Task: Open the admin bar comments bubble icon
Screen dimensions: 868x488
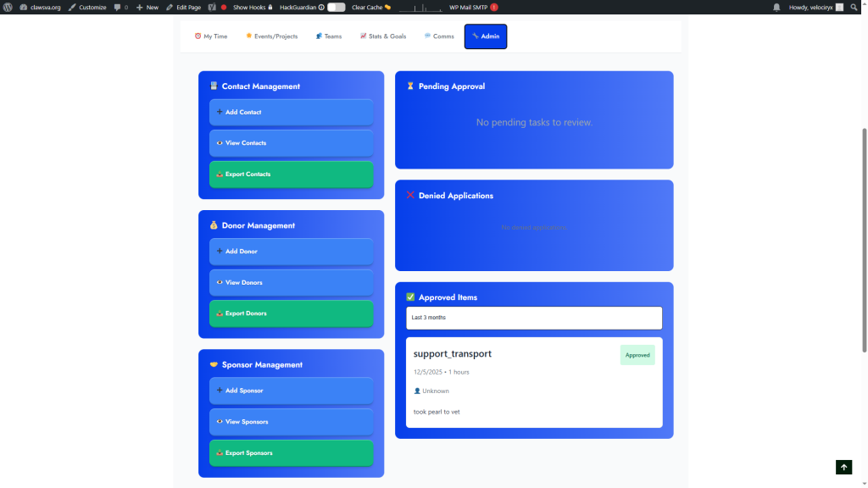Action: click(118, 7)
